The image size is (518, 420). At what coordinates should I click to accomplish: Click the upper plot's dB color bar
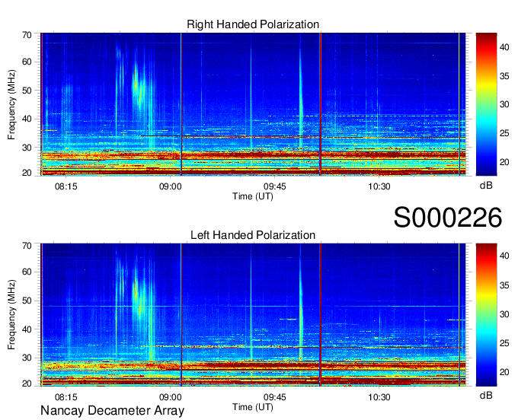click(486, 104)
